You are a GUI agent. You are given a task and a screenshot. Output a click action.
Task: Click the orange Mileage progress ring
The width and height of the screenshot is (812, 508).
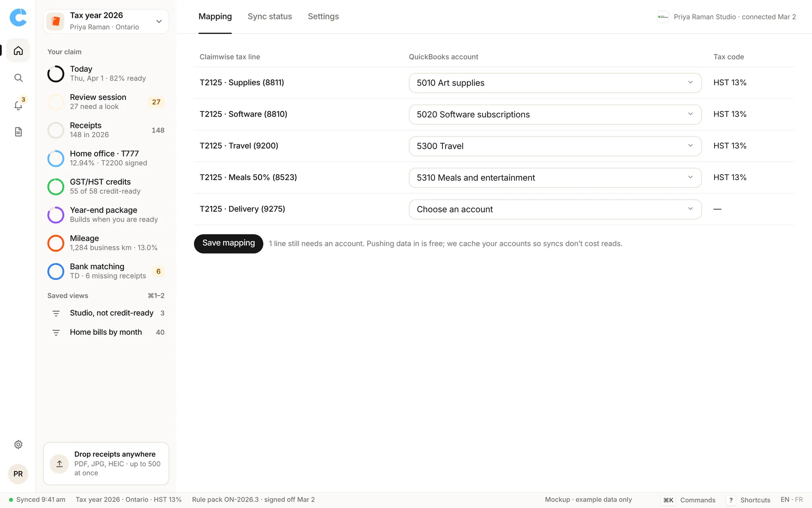pos(56,243)
